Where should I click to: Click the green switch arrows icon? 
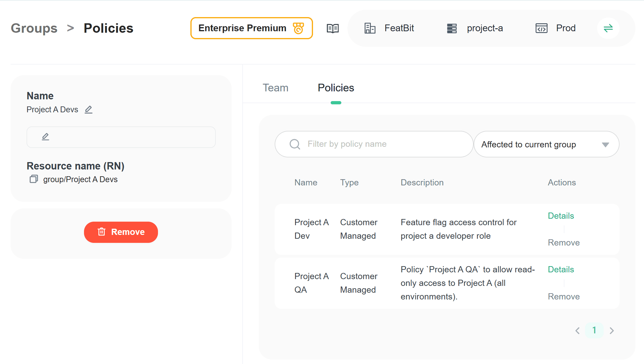pyautogui.click(x=608, y=28)
